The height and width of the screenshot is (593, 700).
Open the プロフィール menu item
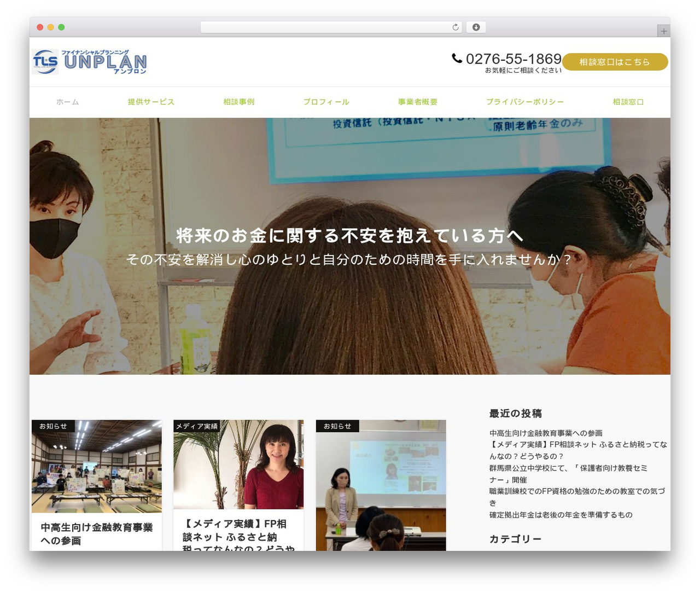pyautogui.click(x=326, y=102)
